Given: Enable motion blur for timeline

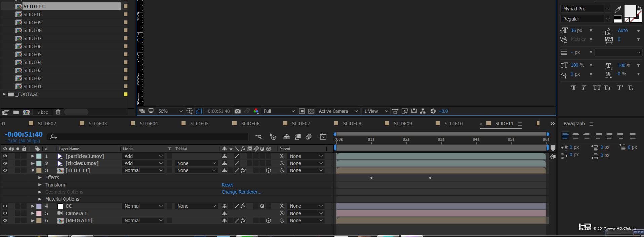Looking at the screenshot, I should click(x=309, y=136).
